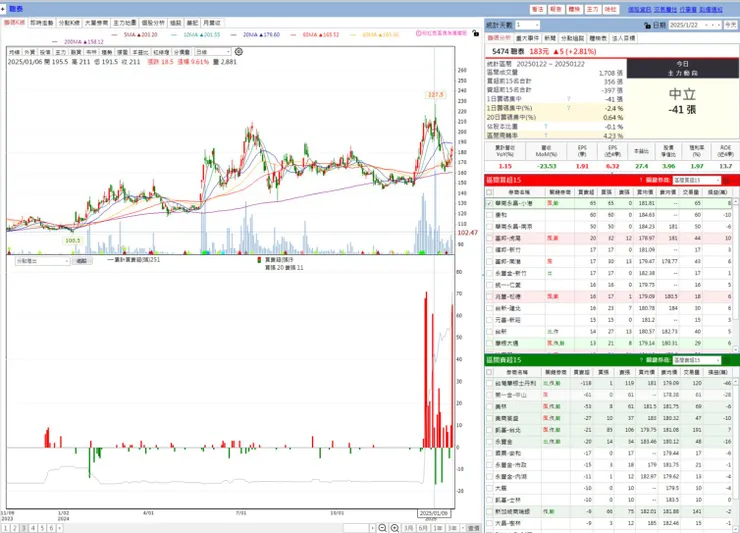Image resolution: width=740 pixels, height=533 pixels.
Task: Click 繪圖 button beside 分點進出 dropdown
Action: [x=82, y=261]
